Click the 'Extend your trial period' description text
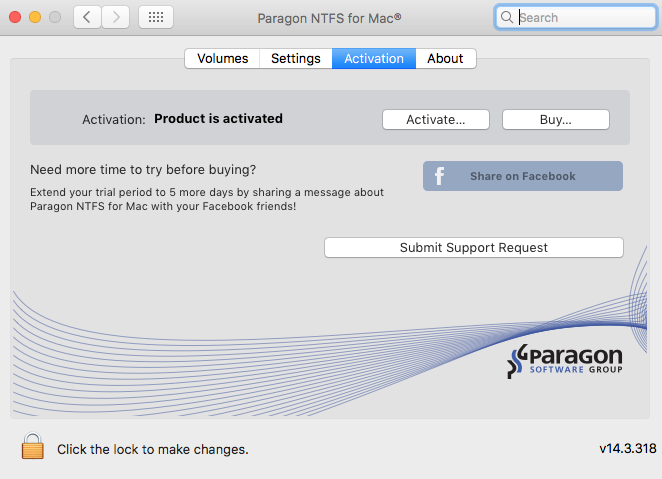Viewport: 662px width, 479px height. [207, 199]
